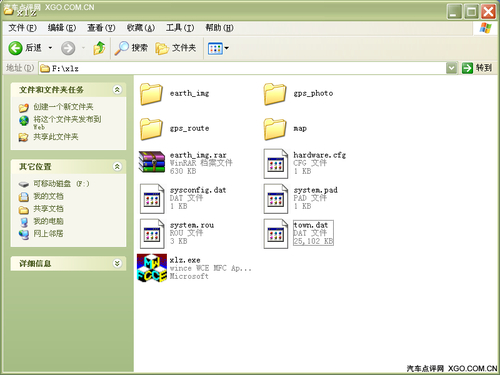Click the 转到 go button
The width and height of the screenshot is (500, 375).
click(x=477, y=68)
